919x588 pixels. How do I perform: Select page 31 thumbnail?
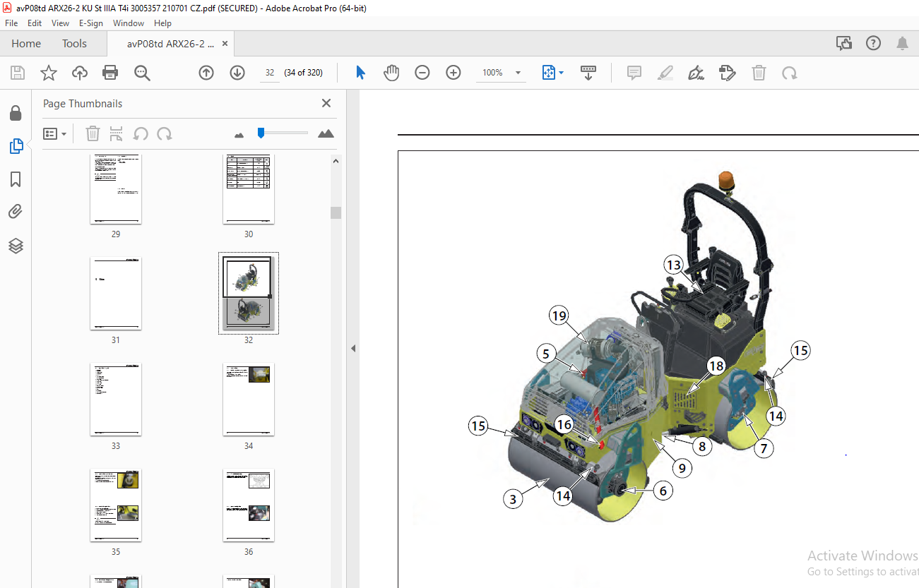[x=116, y=293]
